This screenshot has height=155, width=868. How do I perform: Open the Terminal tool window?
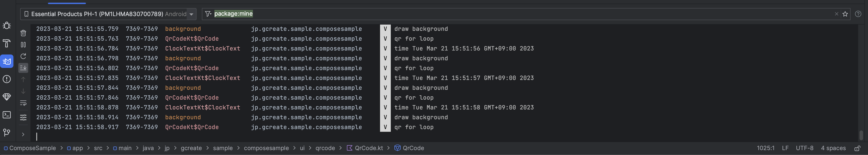(7, 115)
